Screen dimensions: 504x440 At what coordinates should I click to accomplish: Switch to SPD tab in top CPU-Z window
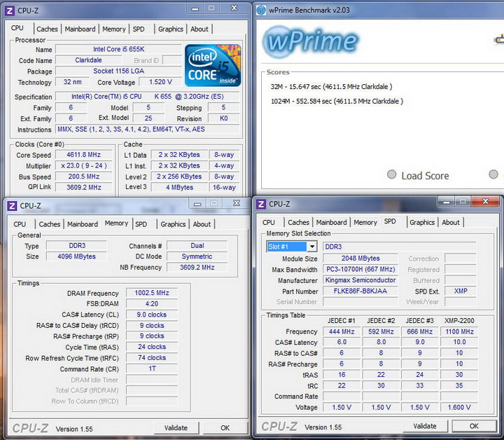click(x=139, y=29)
